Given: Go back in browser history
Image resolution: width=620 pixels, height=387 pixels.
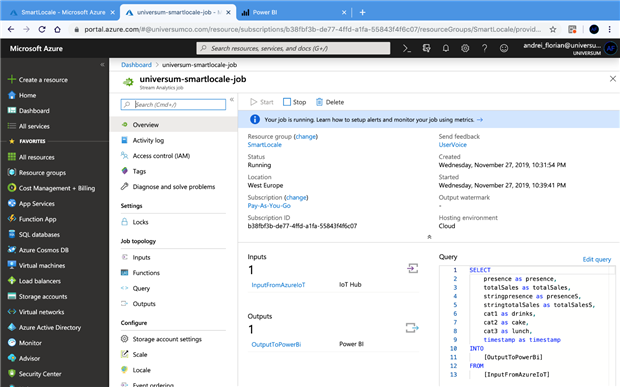Looking at the screenshot, I should [11, 29].
